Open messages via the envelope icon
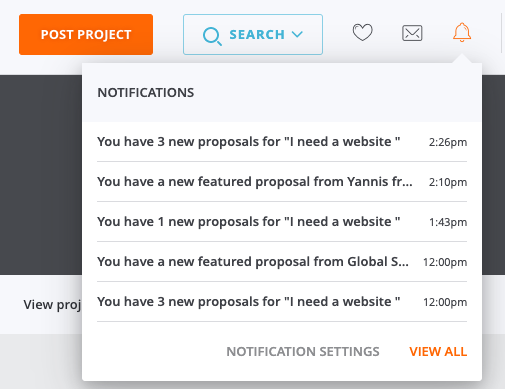 412,33
